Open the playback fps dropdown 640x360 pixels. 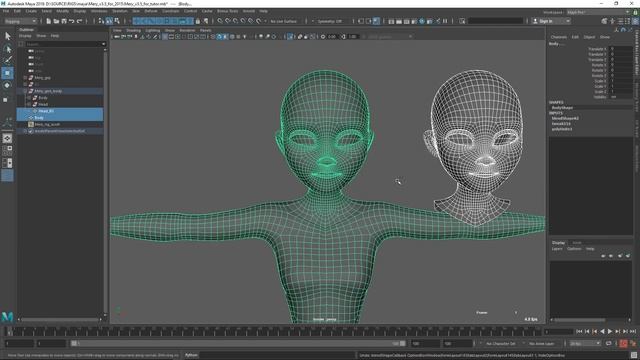pos(585,344)
